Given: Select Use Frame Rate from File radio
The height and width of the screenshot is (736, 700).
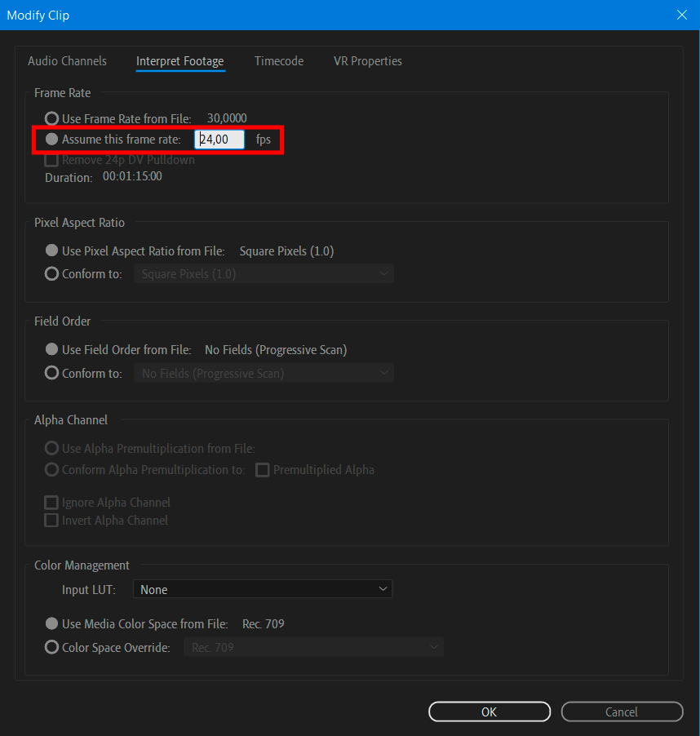Looking at the screenshot, I should [x=51, y=118].
